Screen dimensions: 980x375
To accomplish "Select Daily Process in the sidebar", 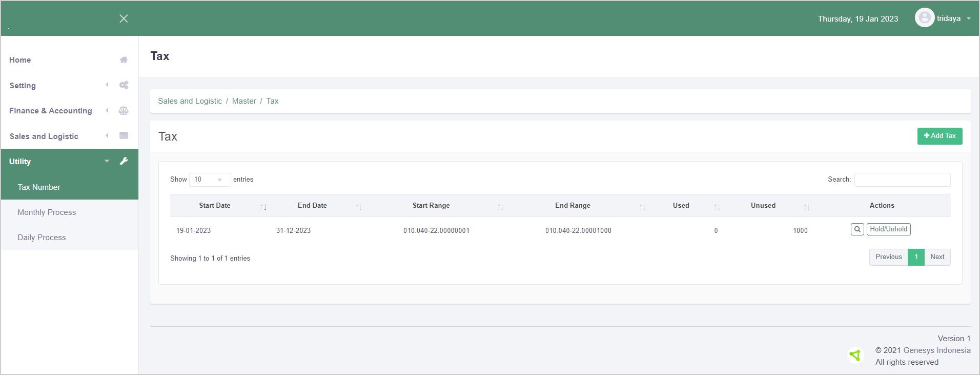I will click(42, 238).
